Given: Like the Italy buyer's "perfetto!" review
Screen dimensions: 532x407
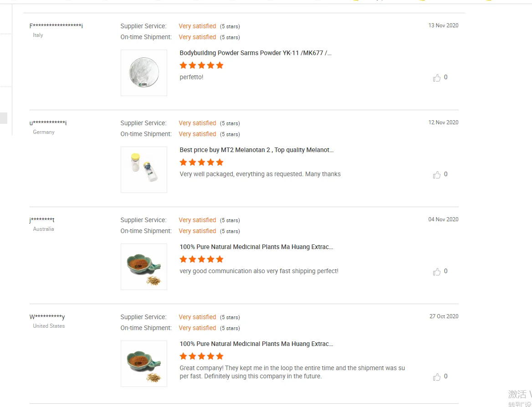Looking at the screenshot, I should pos(437,78).
